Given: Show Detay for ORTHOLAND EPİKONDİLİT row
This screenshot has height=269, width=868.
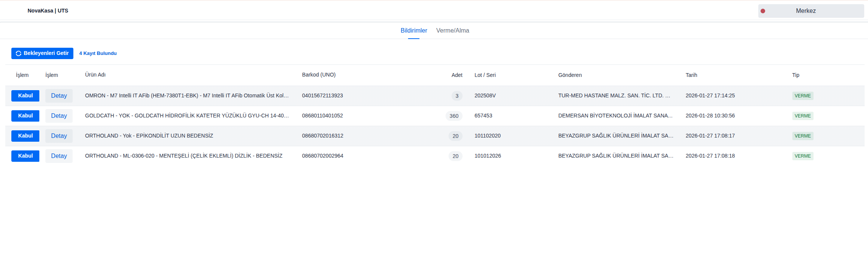Looking at the screenshot, I should pos(59,136).
